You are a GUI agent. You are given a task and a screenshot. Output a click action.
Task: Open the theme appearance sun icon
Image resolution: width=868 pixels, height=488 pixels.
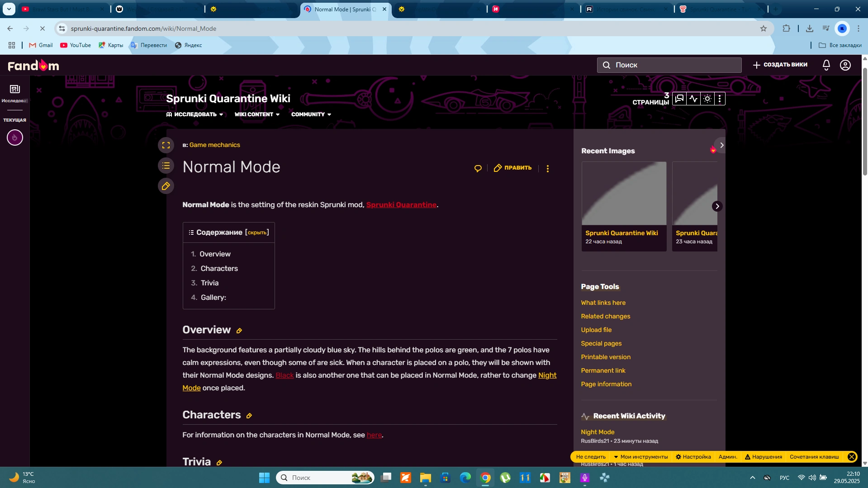707,98
